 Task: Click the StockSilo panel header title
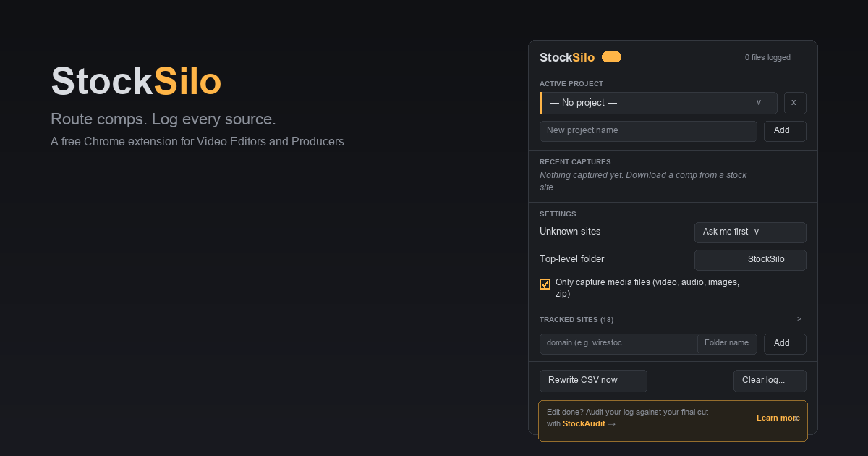pos(567,58)
